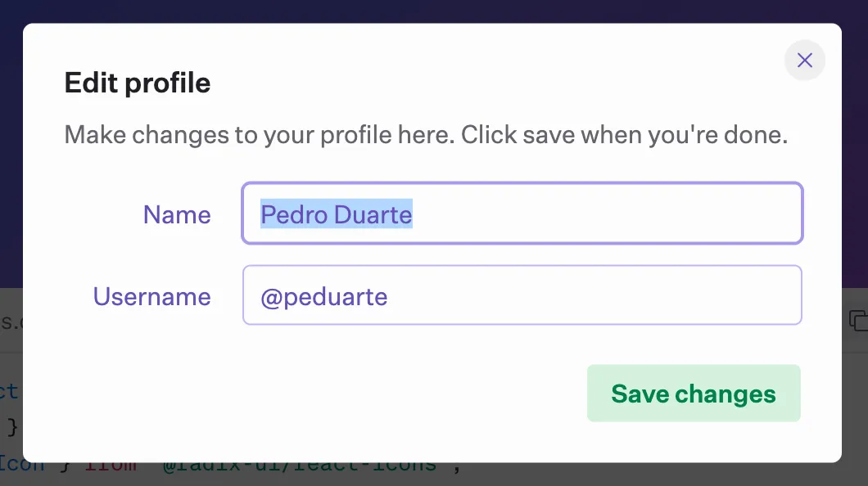The width and height of the screenshot is (868, 486).
Task: Click the "Edit profile" dialog heading
Action: [x=138, y=83]
